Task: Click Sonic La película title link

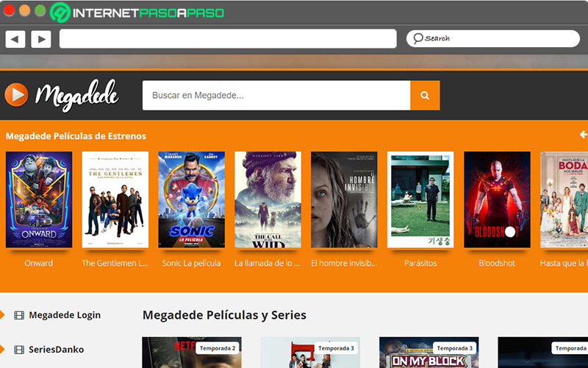Action: [x=191, y=263]
